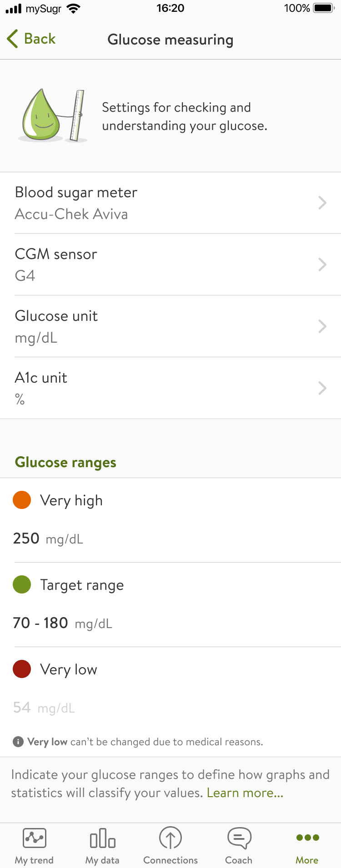Image resolution: width=341 pixels, height=868 pixels.
Task: Edit the 70 - 180 mg/dL target range
Action: pos(62,623)
